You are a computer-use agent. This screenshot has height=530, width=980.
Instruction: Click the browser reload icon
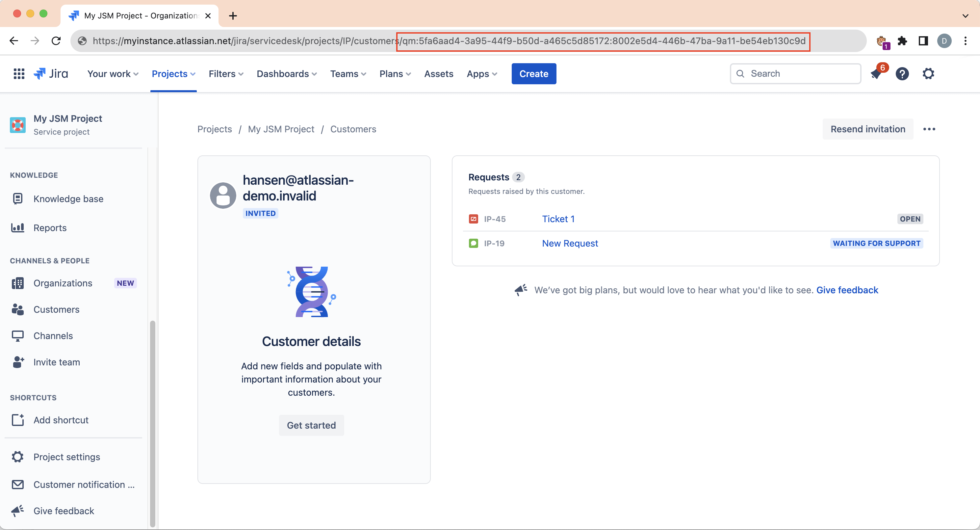pos(56,41)
